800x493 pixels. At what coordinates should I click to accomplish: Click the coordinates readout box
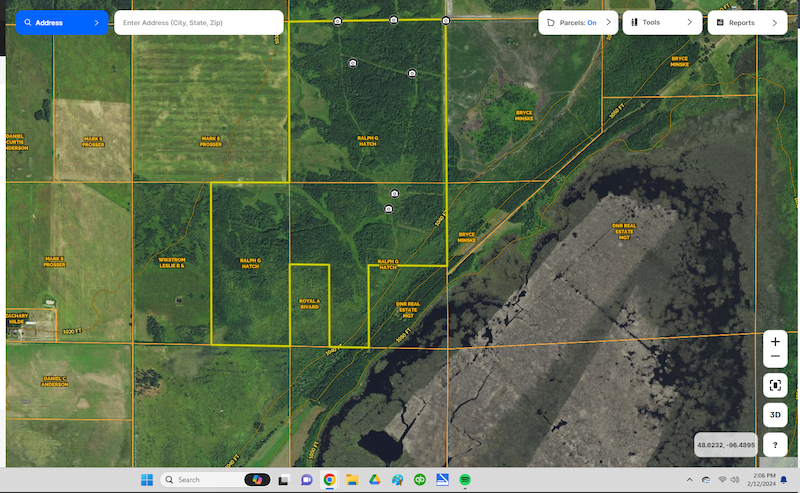coord(725,444)
